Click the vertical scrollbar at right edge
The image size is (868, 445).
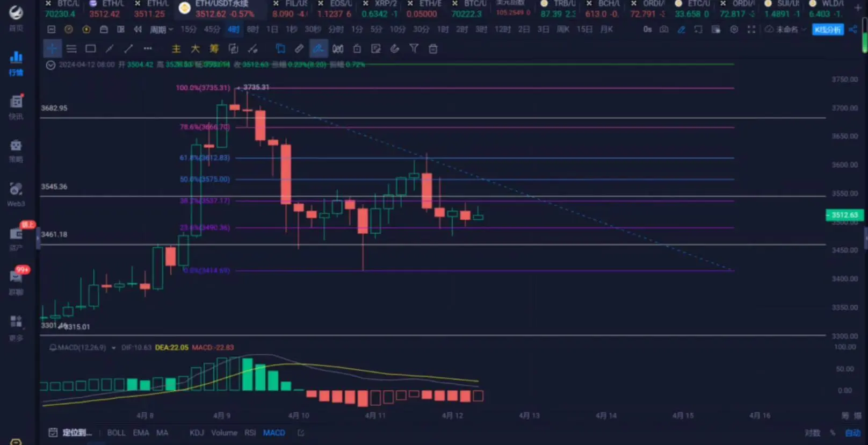coord(865,35)
